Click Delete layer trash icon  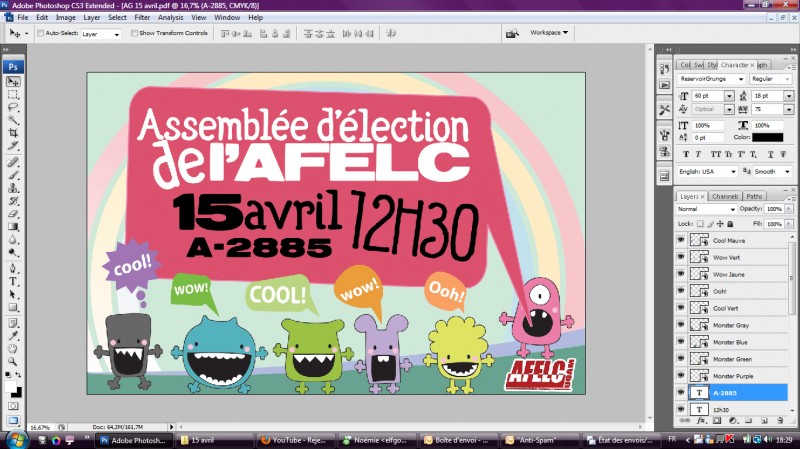point(780,421)
